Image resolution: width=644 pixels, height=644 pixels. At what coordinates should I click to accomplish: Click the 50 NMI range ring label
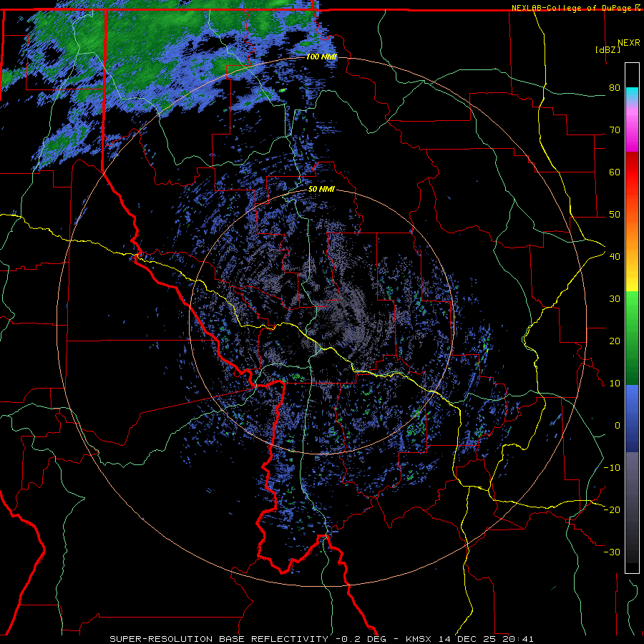[321, 190]
